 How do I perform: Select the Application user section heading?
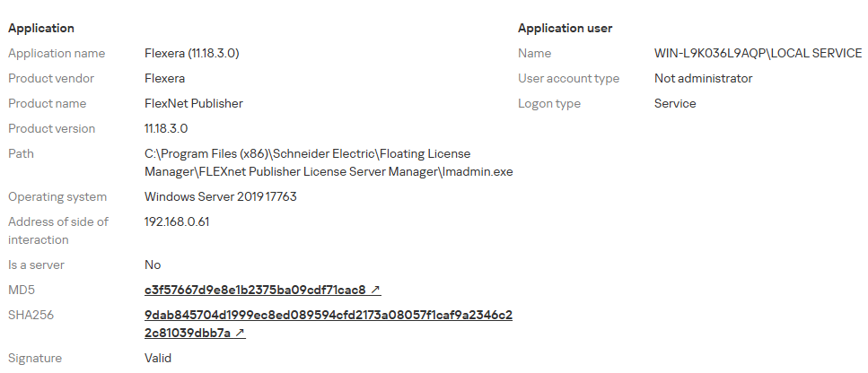565,28
